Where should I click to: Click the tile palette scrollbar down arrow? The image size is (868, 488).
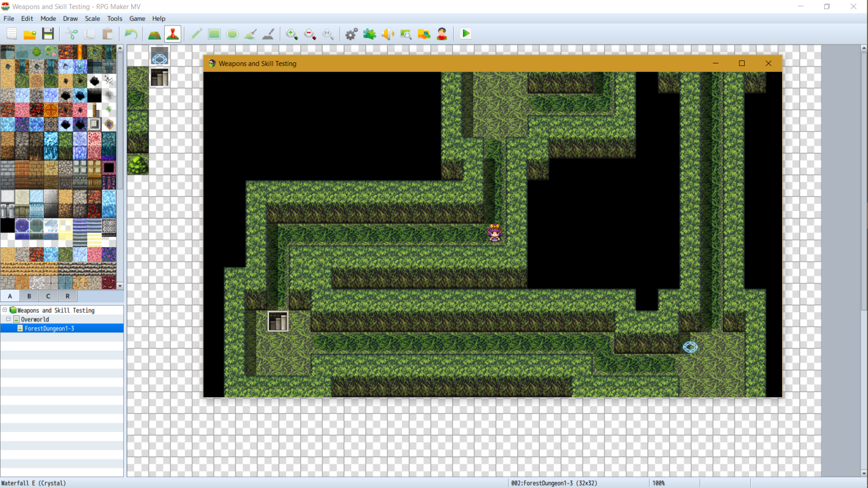tap(120, 285)
